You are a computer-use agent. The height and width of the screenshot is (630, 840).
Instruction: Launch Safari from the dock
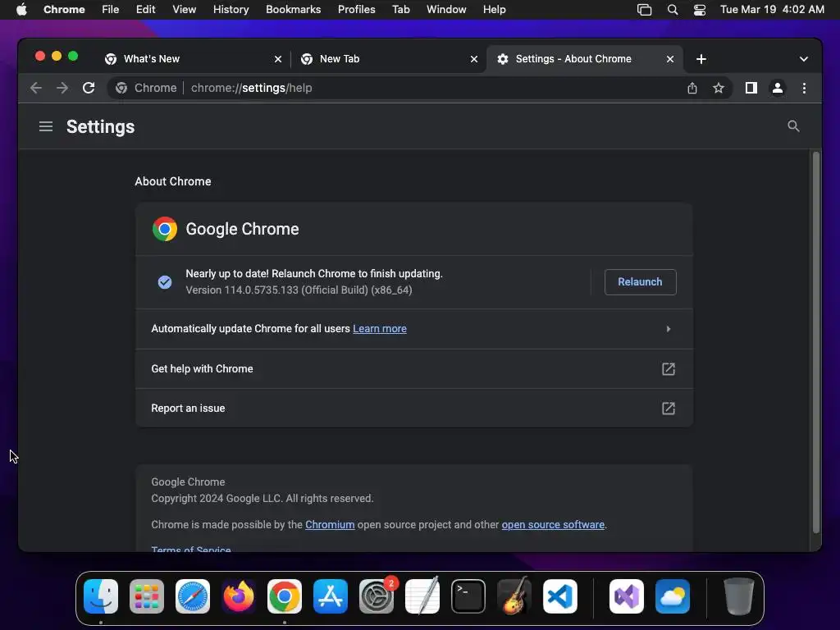(193, 596)
